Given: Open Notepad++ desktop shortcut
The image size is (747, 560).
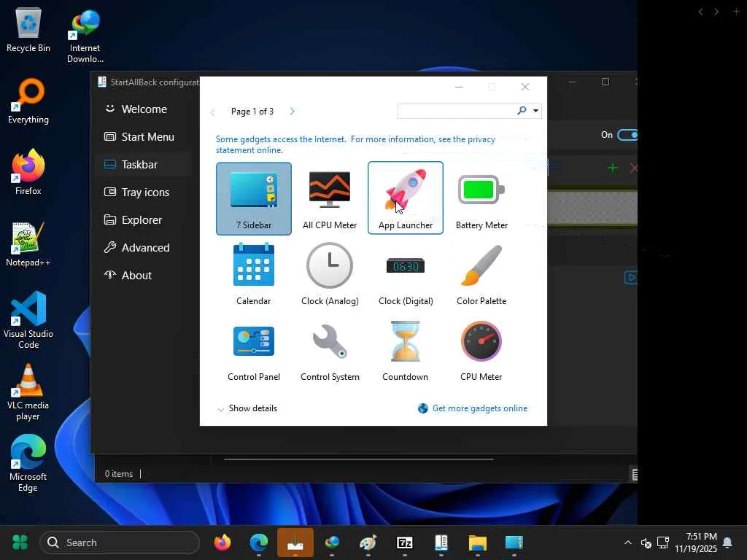Looking at the screenshot, I should 28,244.
